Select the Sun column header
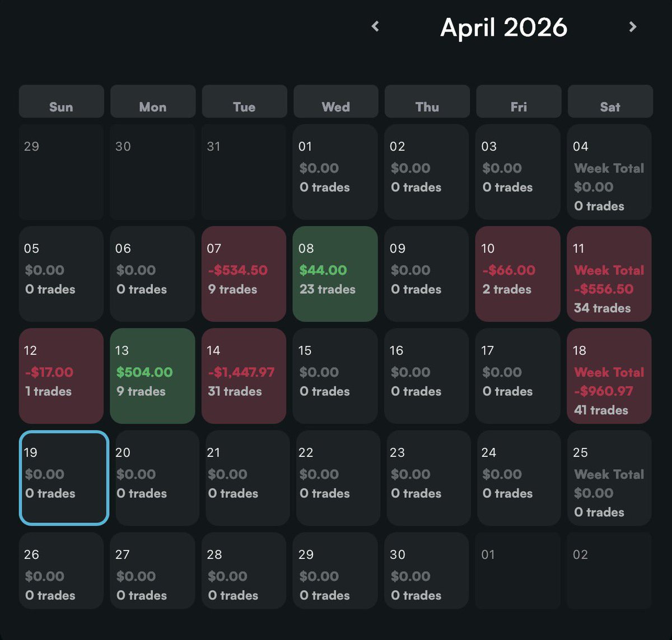Screen dimensions: 672x640 (61, 101)
